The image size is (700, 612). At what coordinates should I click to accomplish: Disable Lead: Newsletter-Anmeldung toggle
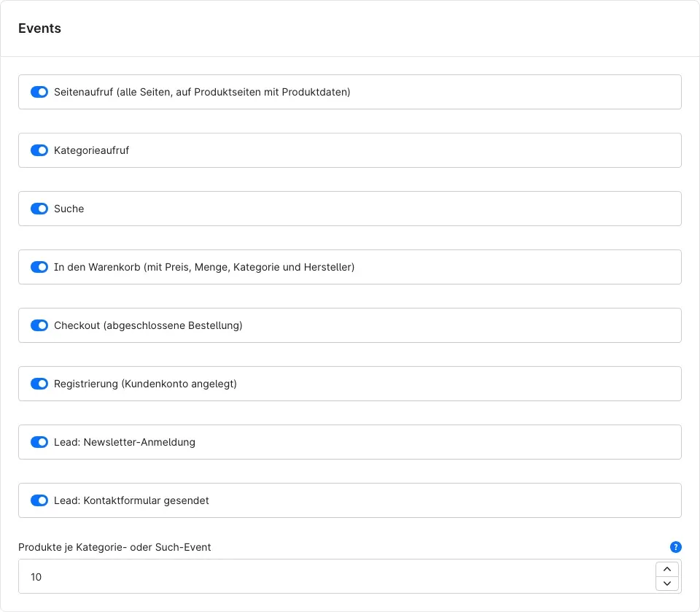(x=39, y=442)
